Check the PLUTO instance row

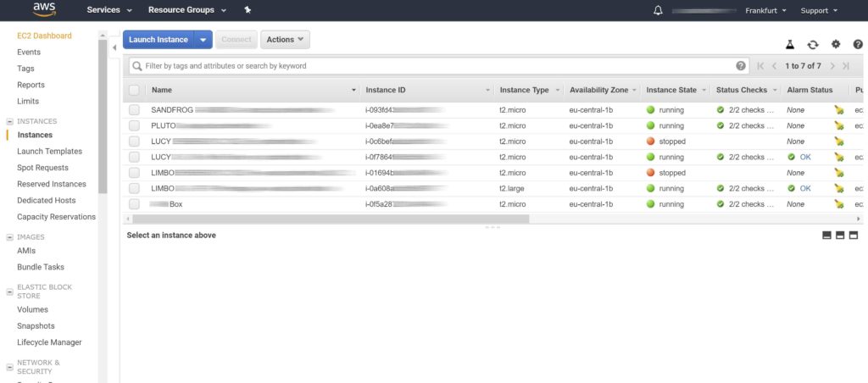(135, 125)
